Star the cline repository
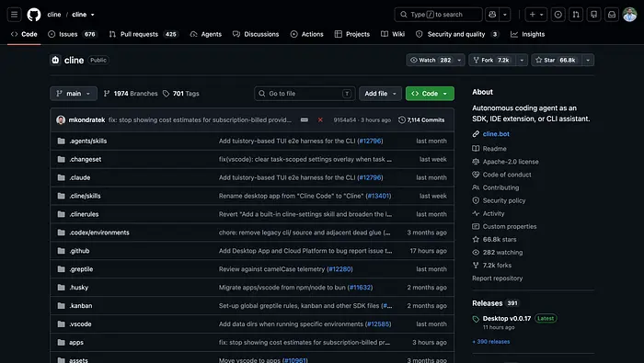Image resolution: width=644 pixels, height=363 pixels. [x=556, y=60]
